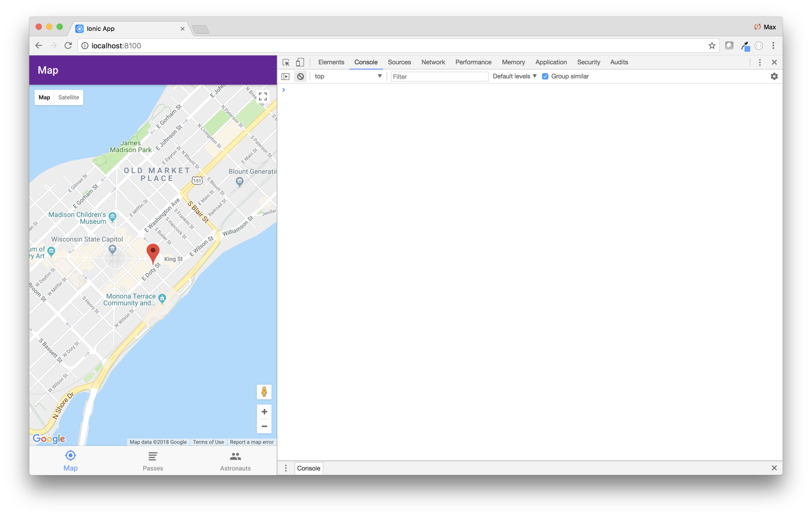The height and width of the screenshot is (517, 812).
Task: Toggle map fullscreen view icon
Action: (263, 96)
